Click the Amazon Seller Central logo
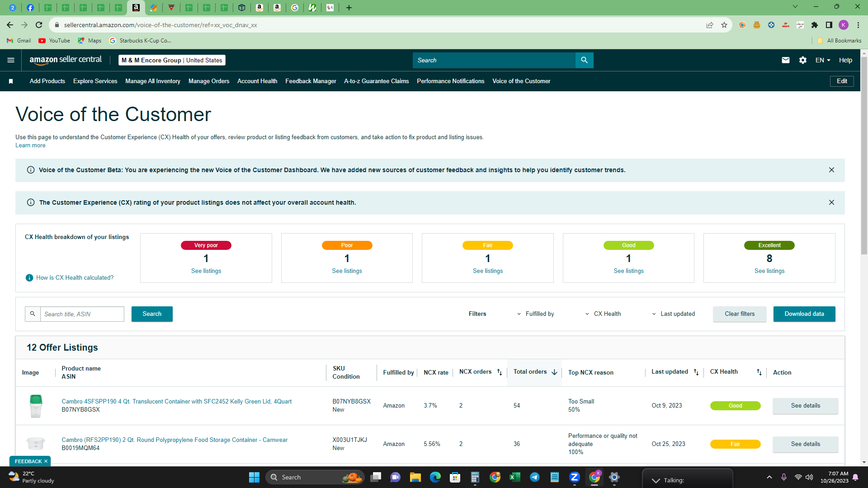The height and width of the screenshot is (488, 868). 66,60
